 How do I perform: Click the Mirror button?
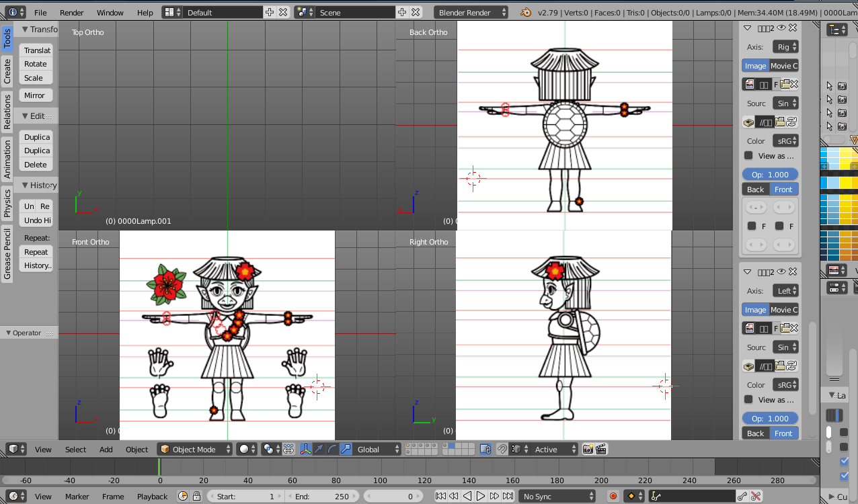click(x=35, y=95)
